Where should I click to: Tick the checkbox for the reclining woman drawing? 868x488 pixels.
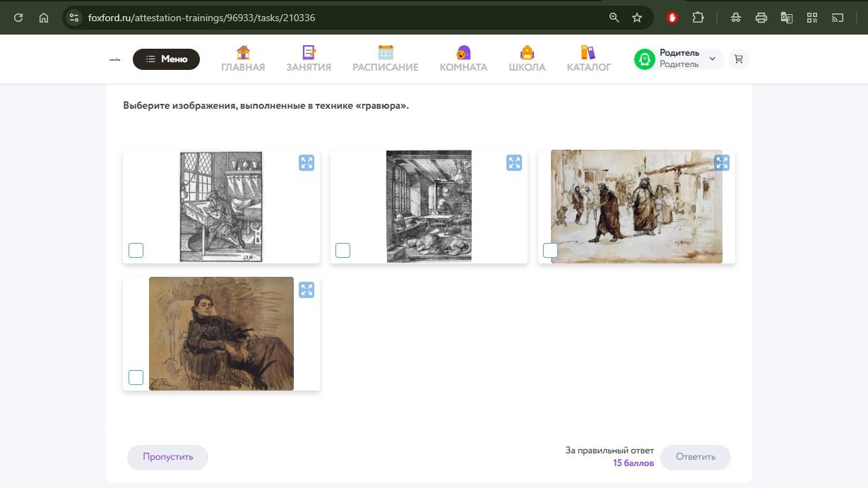point(136,377)
